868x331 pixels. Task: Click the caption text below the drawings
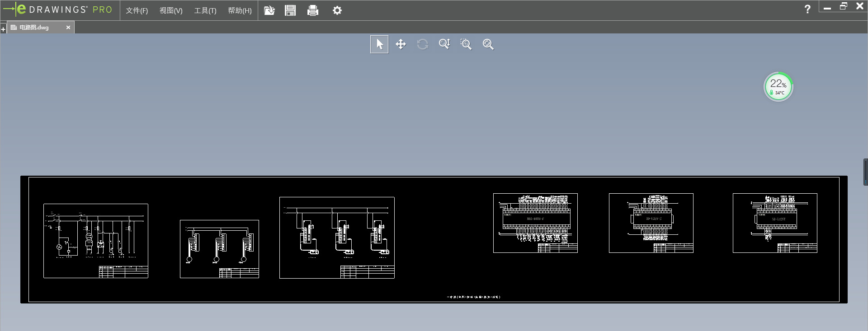(x=473, y=297)
